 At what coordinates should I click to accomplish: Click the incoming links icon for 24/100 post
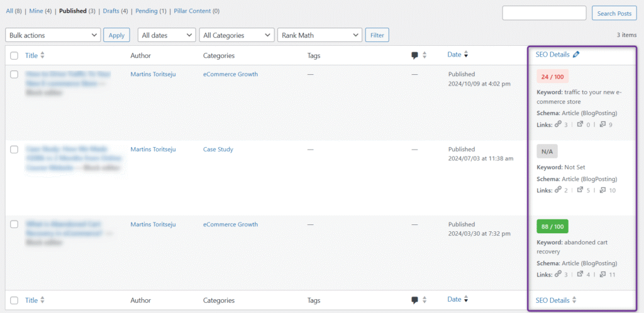tap(602, 124)
